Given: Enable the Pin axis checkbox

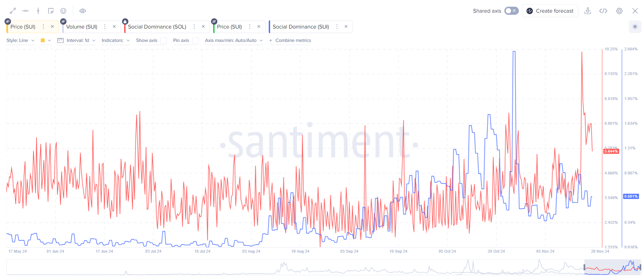Looking at the screenshot, I should (x=196, y=41).
